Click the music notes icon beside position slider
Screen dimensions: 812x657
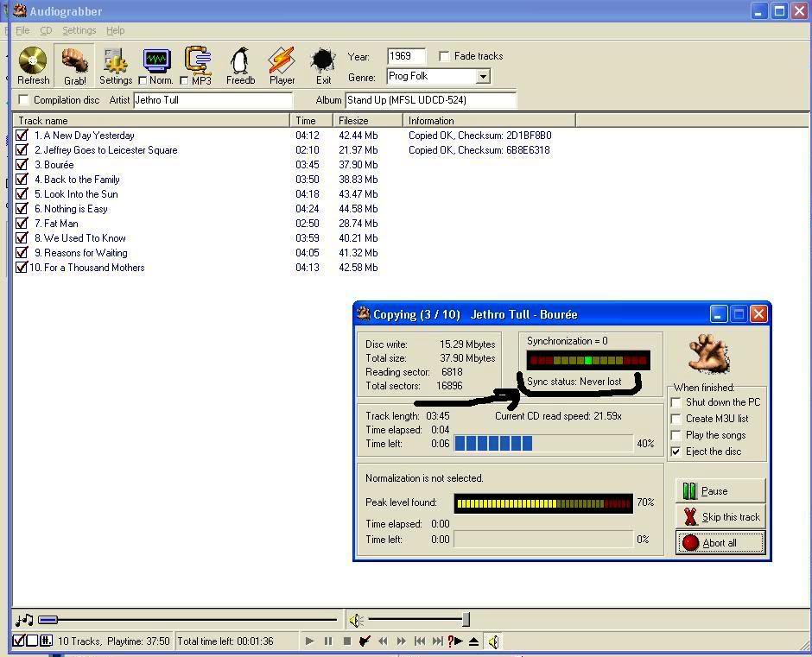[x=24, y=619]
